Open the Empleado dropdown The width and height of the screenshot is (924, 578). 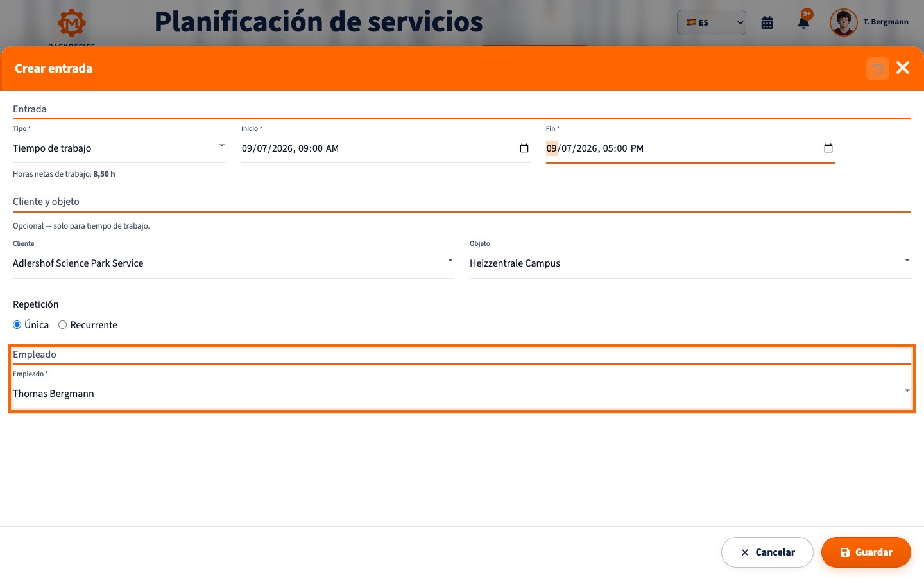pyautogui.click(x=462, y=394)
